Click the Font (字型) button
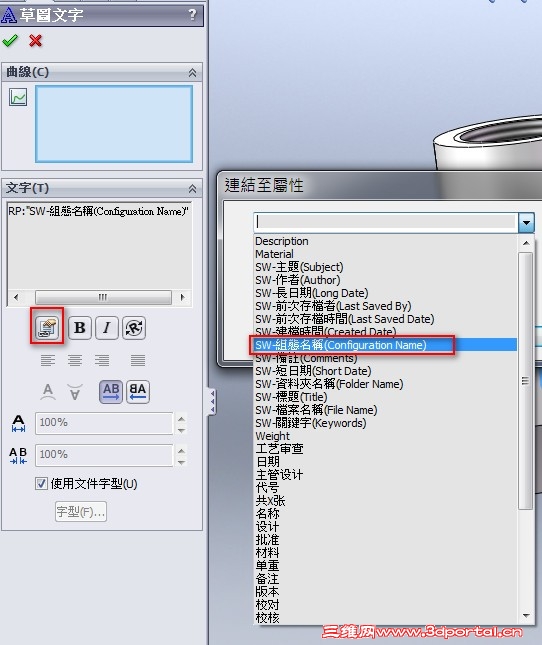 pyautogui.click(x=81, y=511)
